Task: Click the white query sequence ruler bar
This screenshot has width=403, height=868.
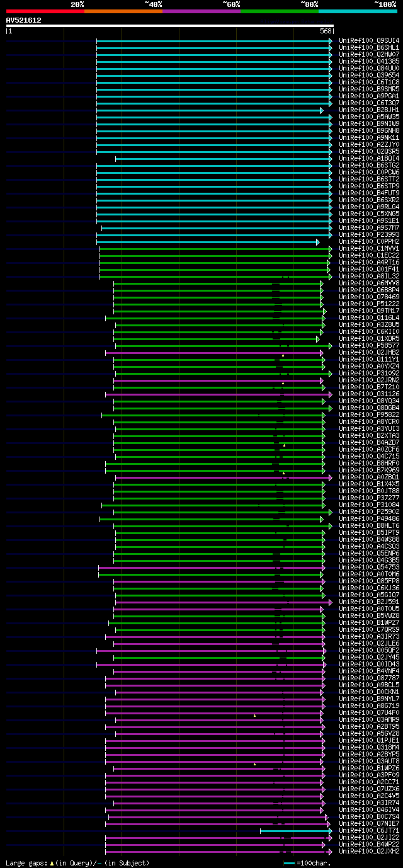Action: [x=169, y=26]
